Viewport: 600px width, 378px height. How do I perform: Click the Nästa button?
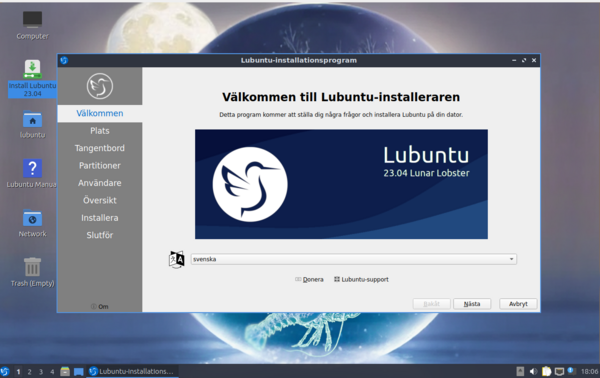(x=472, y=304)
